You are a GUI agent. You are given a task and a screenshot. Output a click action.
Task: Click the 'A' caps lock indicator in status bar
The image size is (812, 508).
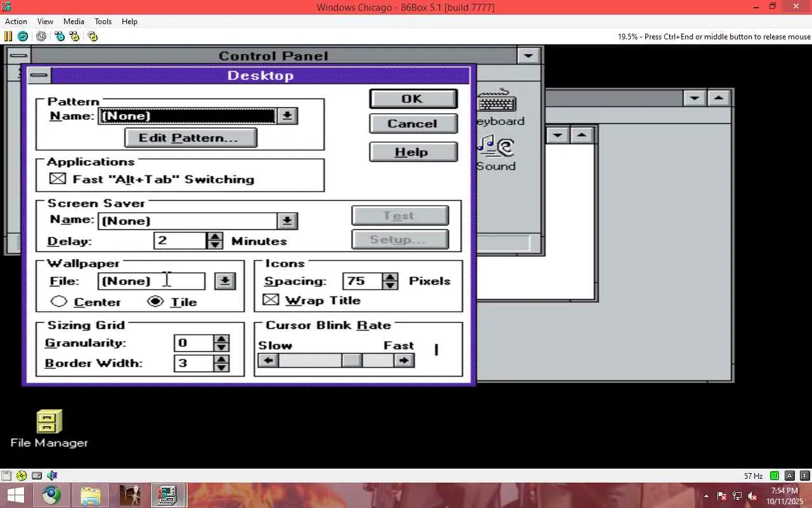coord(790,476)
